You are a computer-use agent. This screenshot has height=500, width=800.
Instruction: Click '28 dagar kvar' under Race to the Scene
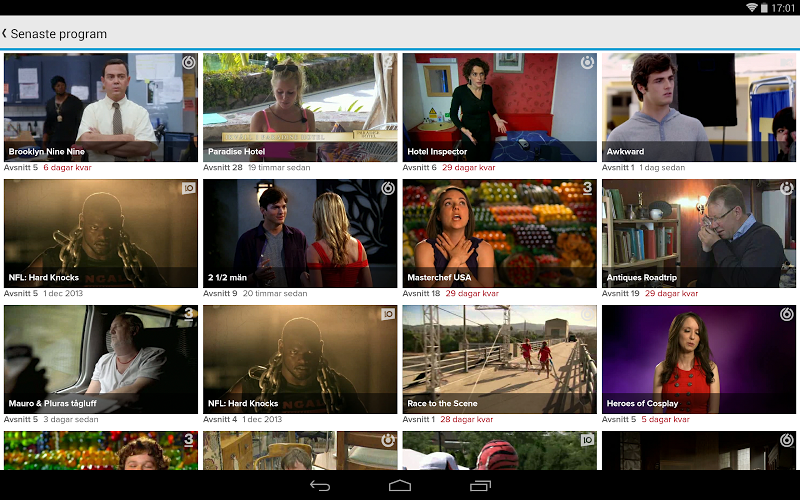[x=467, y=419]
